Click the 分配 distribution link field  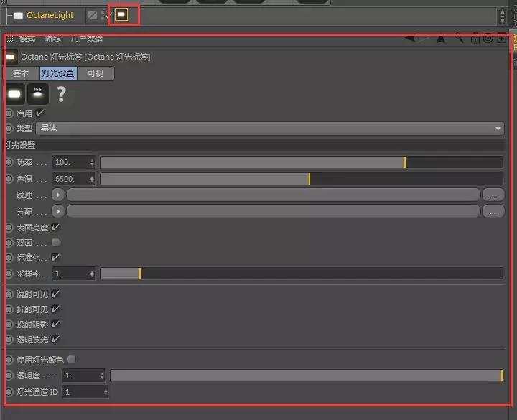274,211
